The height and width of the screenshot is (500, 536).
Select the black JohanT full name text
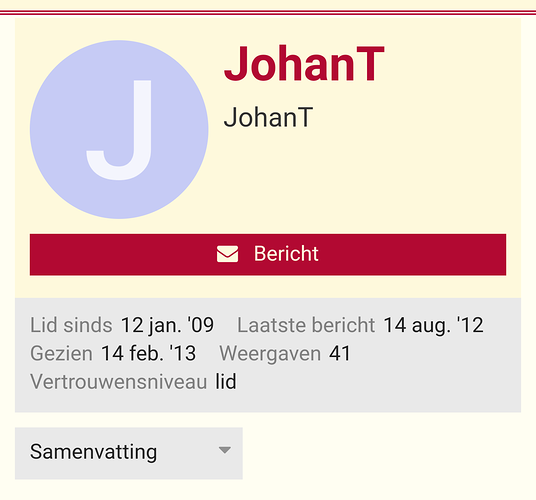pos(268,117)
